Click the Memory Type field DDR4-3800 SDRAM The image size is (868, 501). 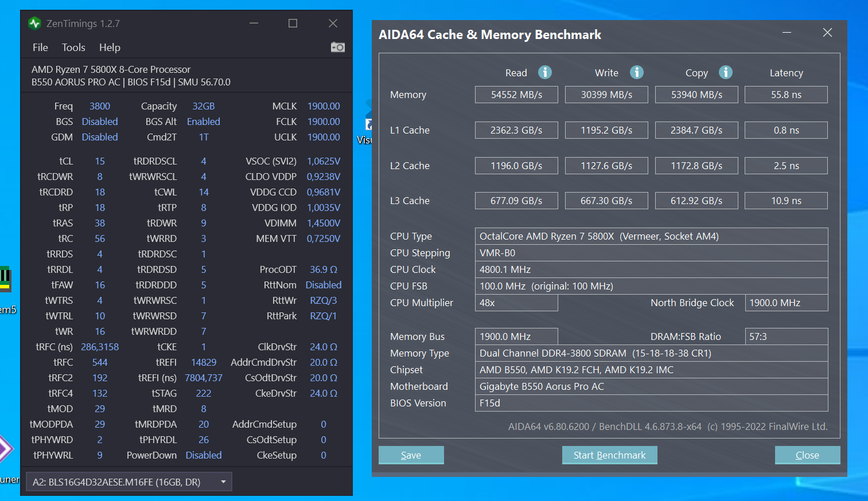[652, 353]
